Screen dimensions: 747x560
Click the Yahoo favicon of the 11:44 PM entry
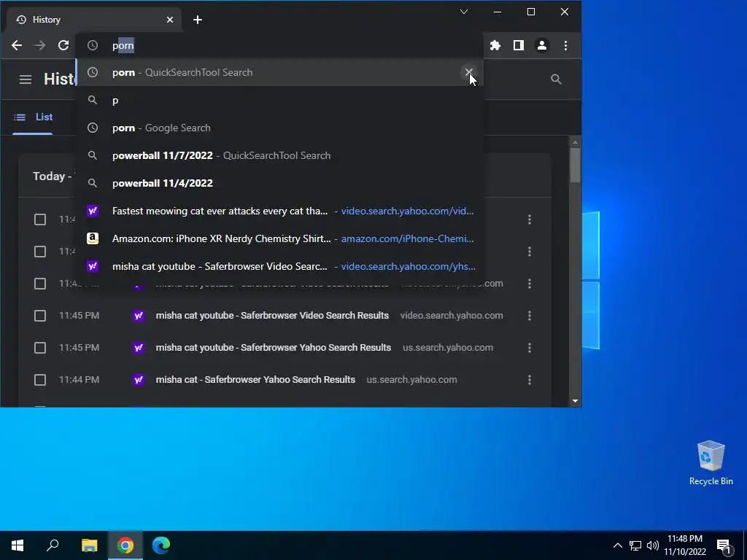click(139, 379)
